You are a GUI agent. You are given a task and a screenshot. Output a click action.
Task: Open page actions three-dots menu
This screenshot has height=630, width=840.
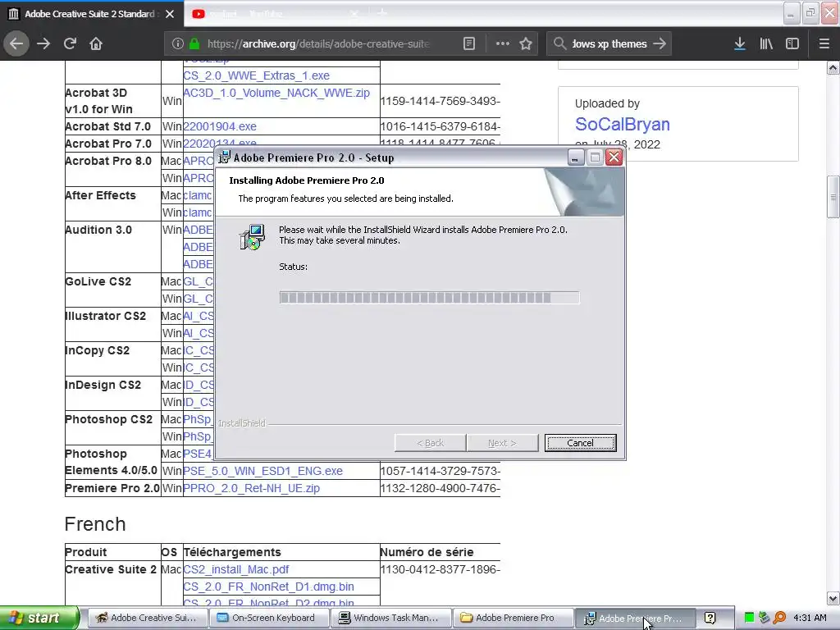pos(503,43)
